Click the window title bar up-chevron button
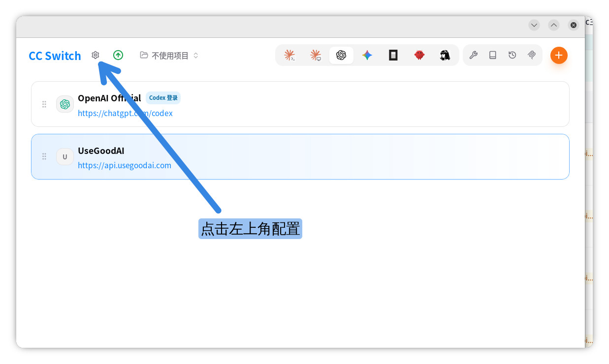This screenshot has width=609, height=364. coord(554,25)
